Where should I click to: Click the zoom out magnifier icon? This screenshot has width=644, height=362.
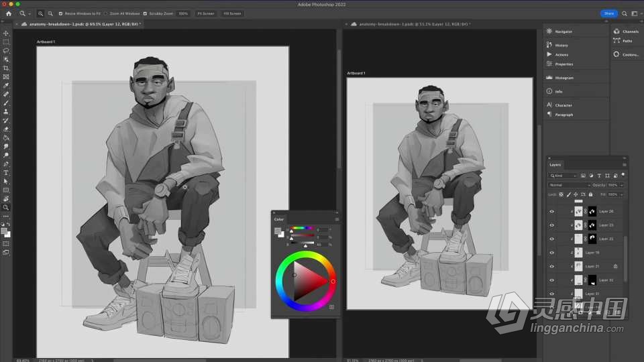click(50, 13)
